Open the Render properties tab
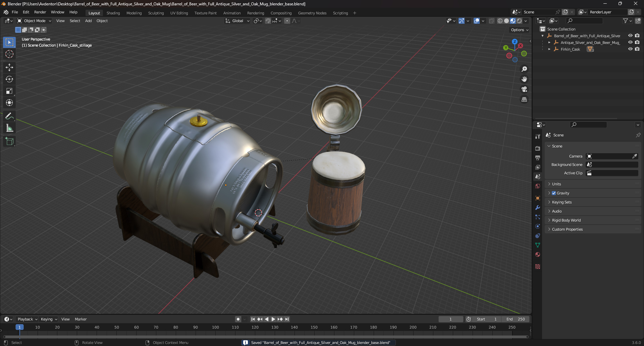This screenshot has width=644, height=346. pyautogui.click(x=538, y=148)
